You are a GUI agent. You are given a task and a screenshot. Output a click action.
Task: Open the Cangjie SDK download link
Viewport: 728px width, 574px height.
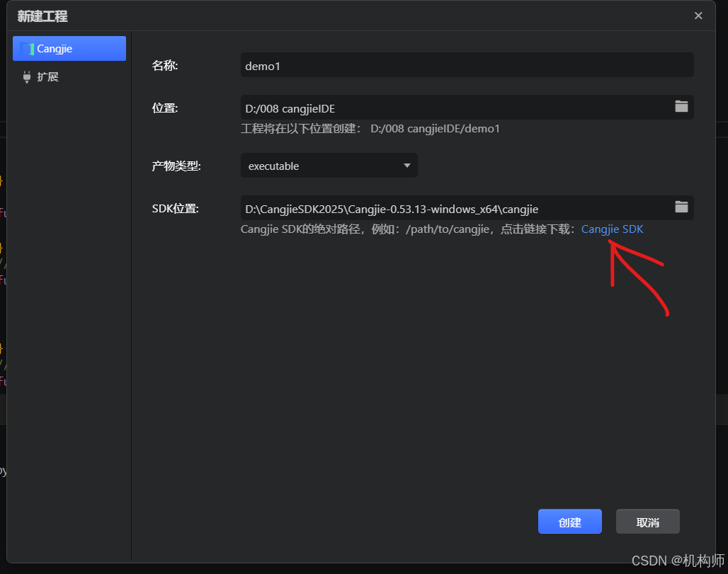tap(612, 229)
